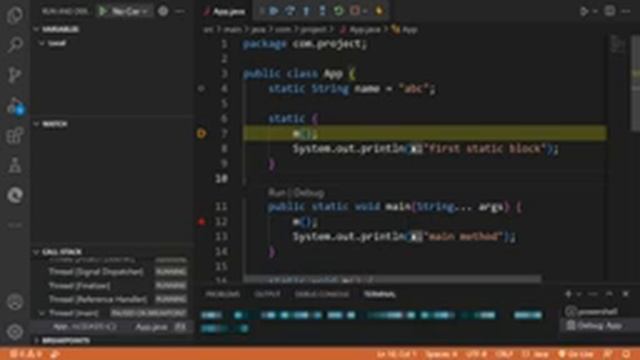
Task: Click the UTF-8 encoding in status bar
Action: 476,354
